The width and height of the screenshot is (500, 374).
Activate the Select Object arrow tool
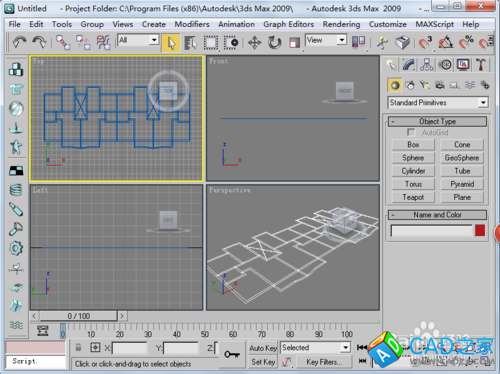(171, 43)
